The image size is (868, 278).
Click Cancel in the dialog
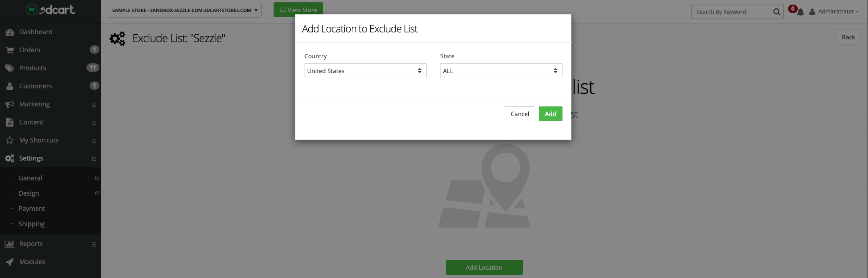tap(520, 114)
